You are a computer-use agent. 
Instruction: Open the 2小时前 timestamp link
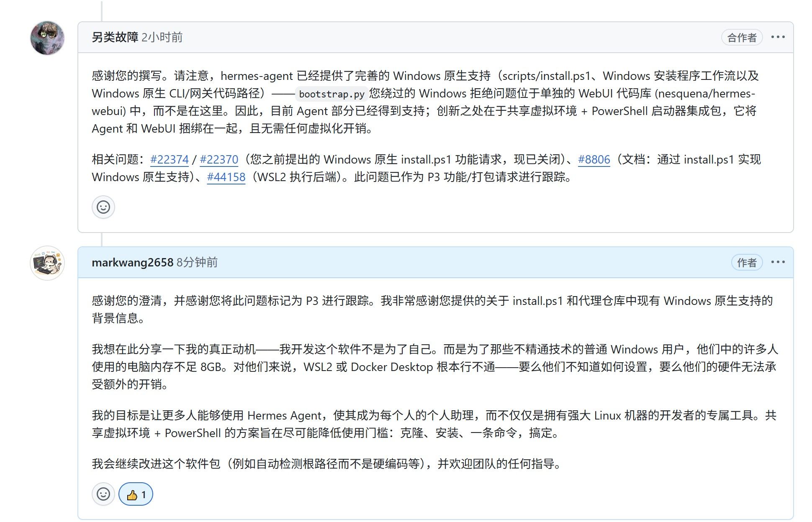click(162, 37)
